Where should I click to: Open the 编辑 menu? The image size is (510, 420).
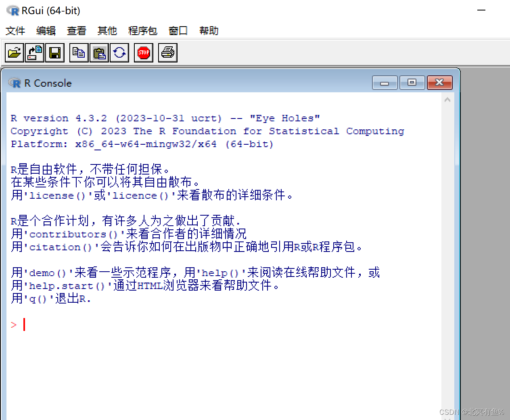pos(46,31)
